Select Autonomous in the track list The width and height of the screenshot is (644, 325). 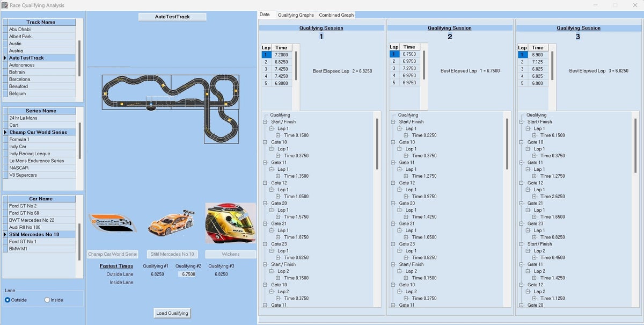(x=41, y=65)
